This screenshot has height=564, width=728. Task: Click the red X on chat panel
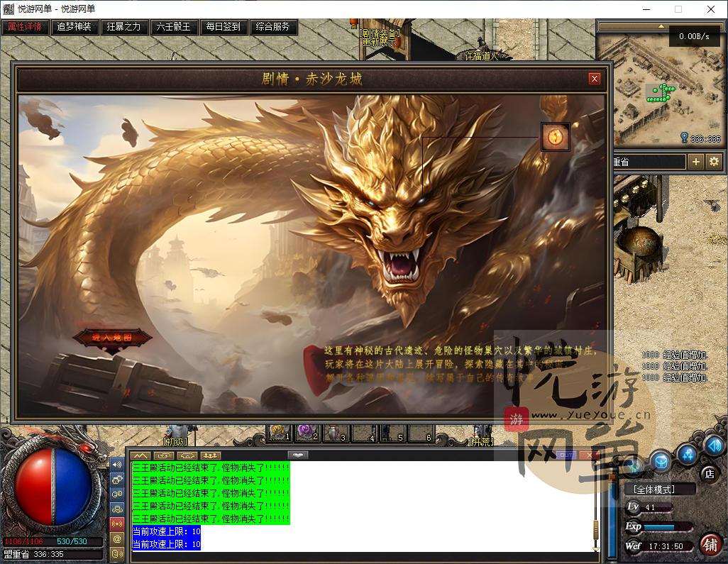click(x=589, y=455)
